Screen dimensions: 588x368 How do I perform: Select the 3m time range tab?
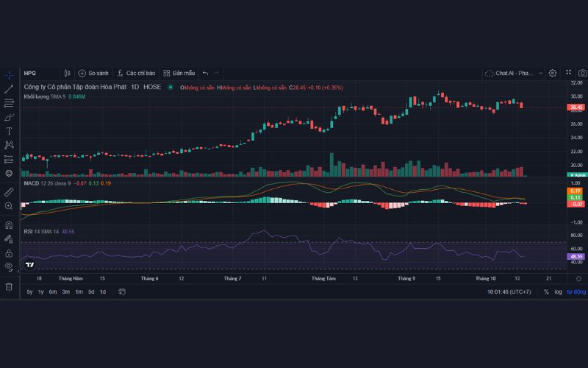65,292
